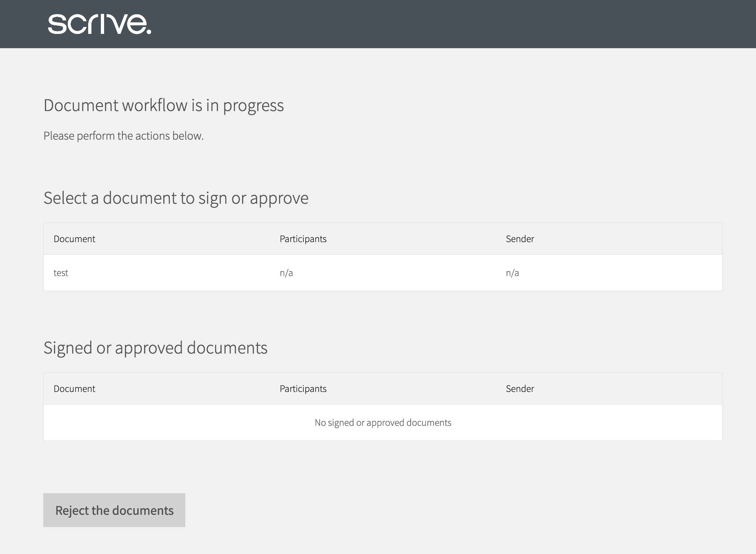Click Sender header in signed documents table

pyautogui.click(x=520, y=389)
